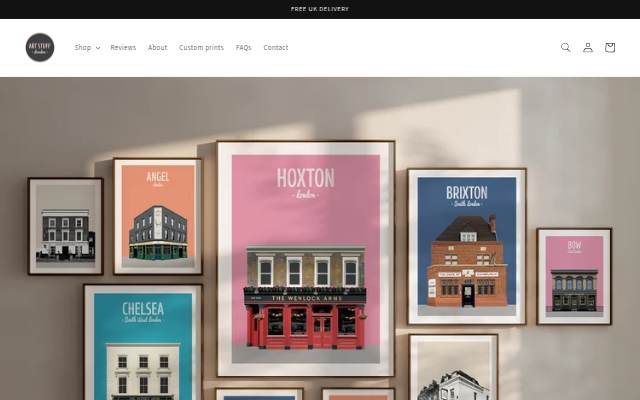The width and height of the screenshot is (640, 400).
Task: Select the Brixton blue print
Action: (467, 247)
